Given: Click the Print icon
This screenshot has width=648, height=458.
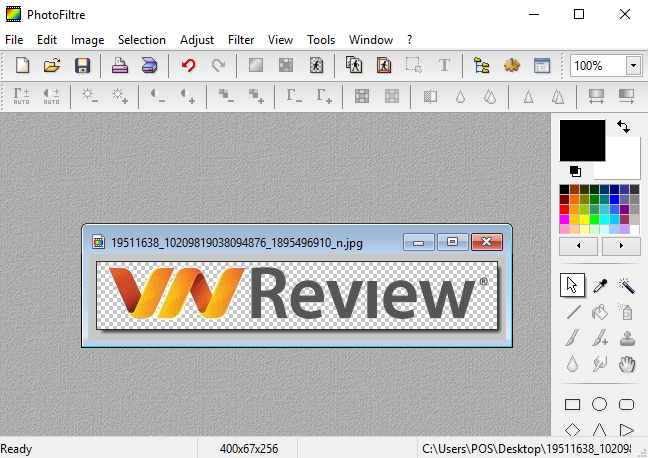Looking at the screenshot, I should point(119,66).
